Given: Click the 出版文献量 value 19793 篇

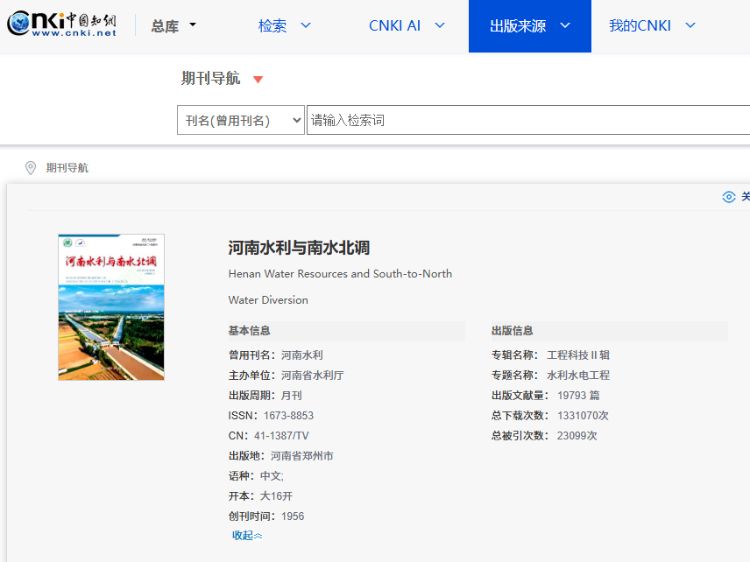Looking at the screenshot, I should pos(578,395).
